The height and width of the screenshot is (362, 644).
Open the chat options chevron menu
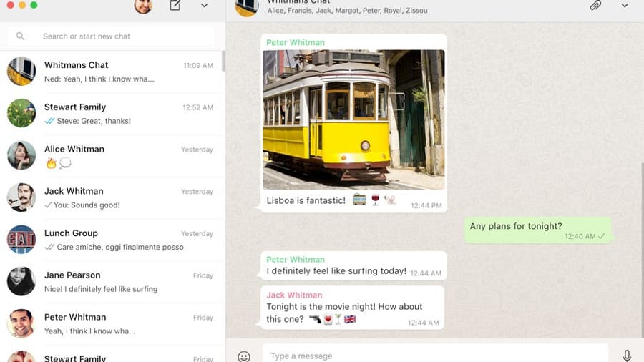pyautogui.click(x=625, y=5)
